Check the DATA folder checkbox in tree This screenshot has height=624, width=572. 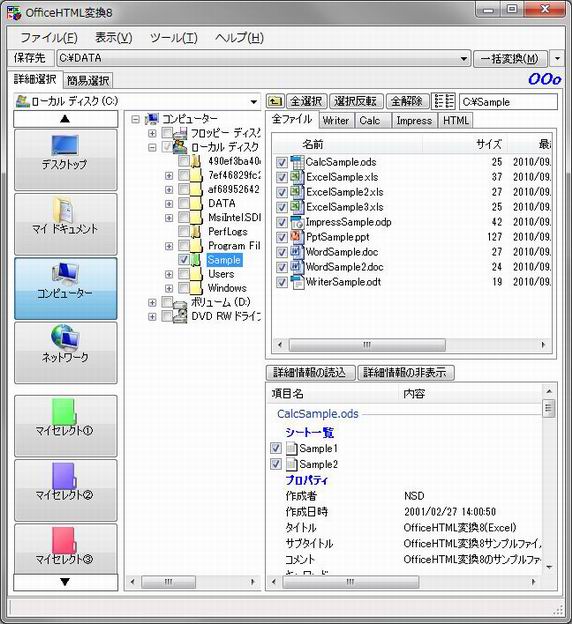184,203
